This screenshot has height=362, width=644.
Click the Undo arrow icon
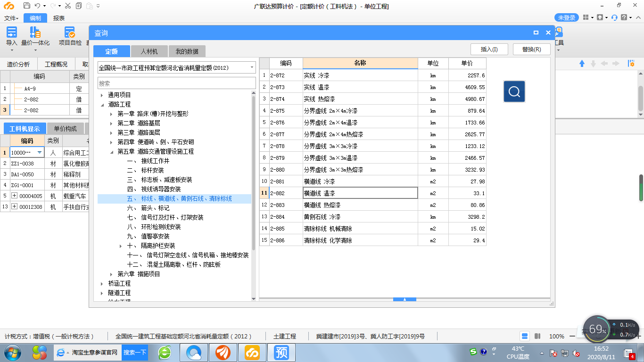(x=38, y=6)
